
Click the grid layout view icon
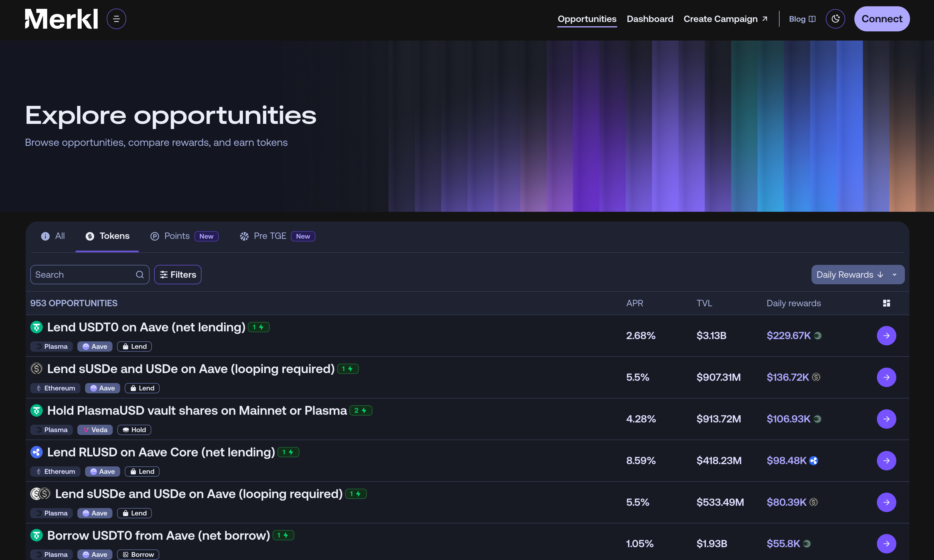886,303
